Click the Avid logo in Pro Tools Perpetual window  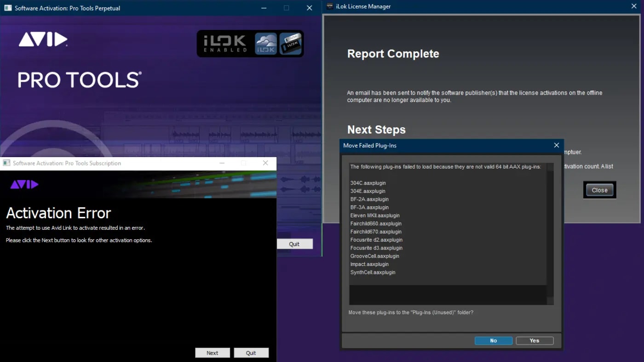43,40
